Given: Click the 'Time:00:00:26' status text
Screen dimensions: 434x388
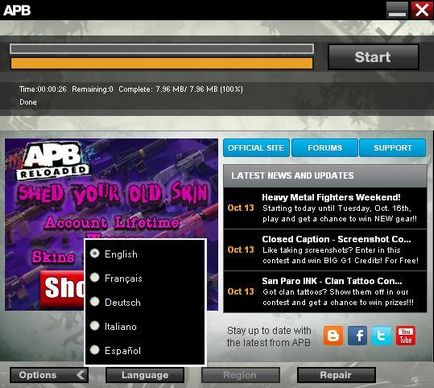Looking at the screenshot, I should (43, 89).
